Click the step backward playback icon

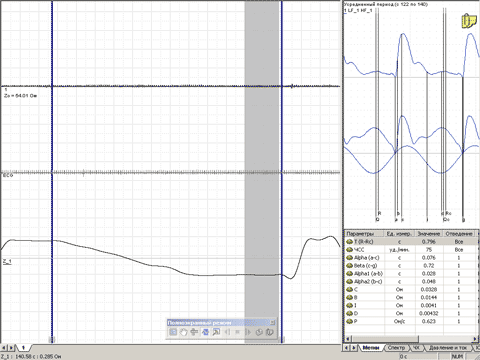pyautogui.click(x=227, y=332)
